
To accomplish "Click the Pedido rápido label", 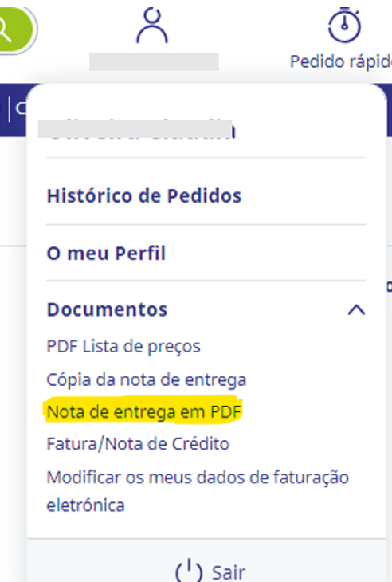I will pos(340,61).
